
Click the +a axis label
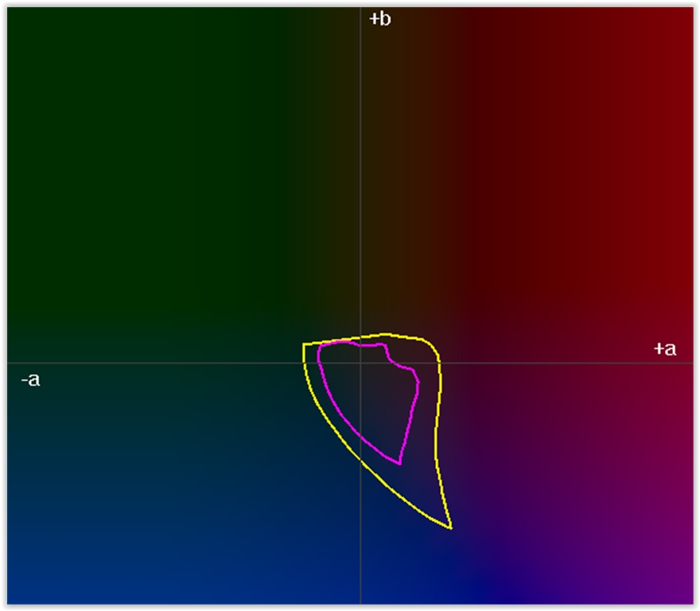pos(665,348)
